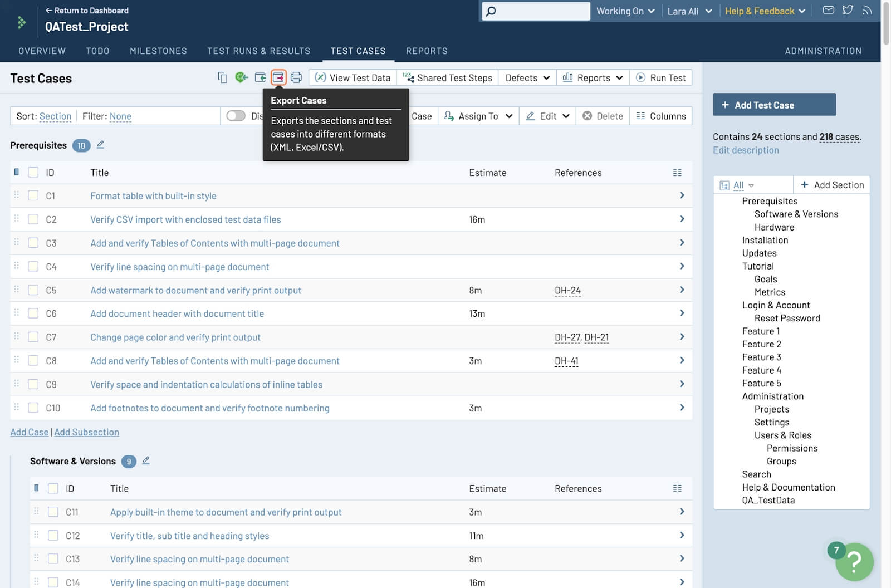Viewport: 891px width, 588px height.
Task: Click pencil icon next to Software & Versions
Action: pyautogui.click(x=146, y=460)
